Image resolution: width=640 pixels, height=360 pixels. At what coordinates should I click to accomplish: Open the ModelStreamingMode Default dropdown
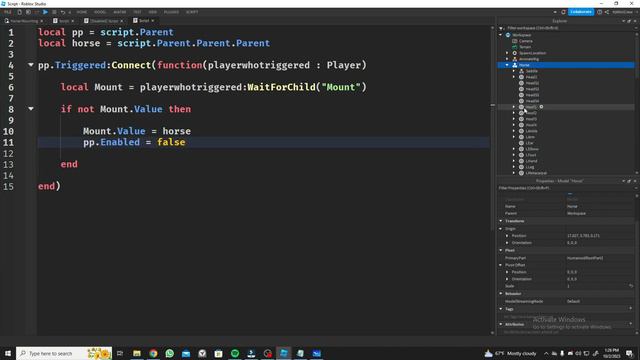click(x=600, y=301)
